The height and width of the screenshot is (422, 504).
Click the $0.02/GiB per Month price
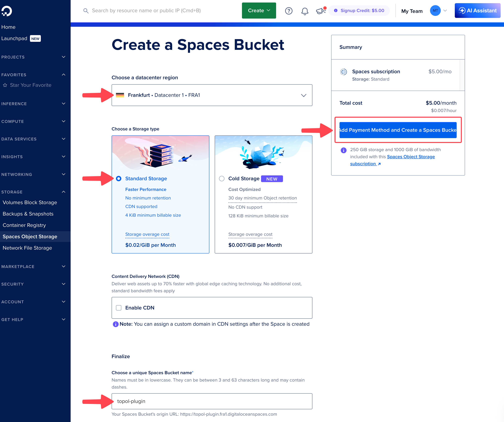(x=150, y=245)
